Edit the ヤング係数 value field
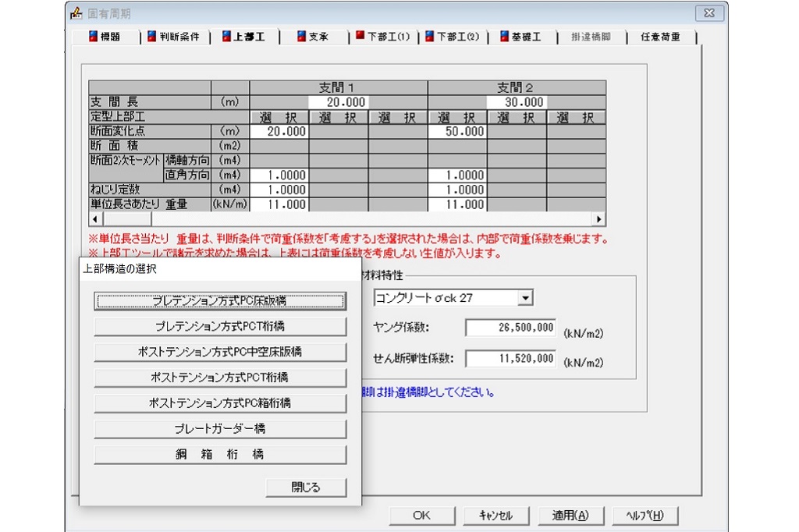799x532 pixels. 510,328
